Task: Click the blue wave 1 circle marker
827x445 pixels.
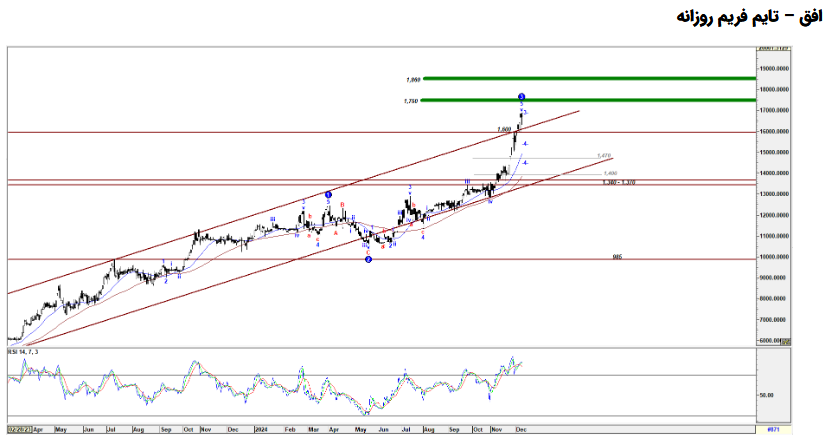Action: click(328, 194)
